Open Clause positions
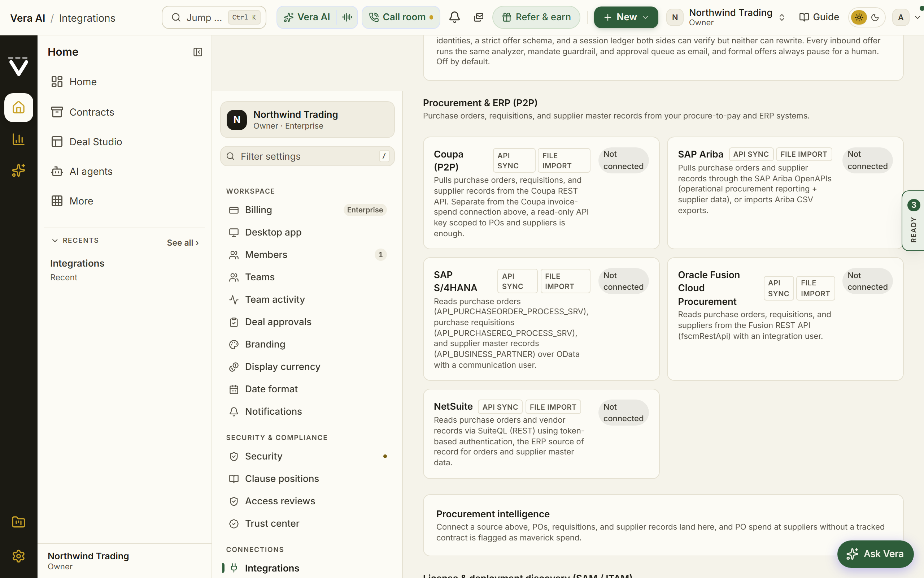 pos(308,479)
